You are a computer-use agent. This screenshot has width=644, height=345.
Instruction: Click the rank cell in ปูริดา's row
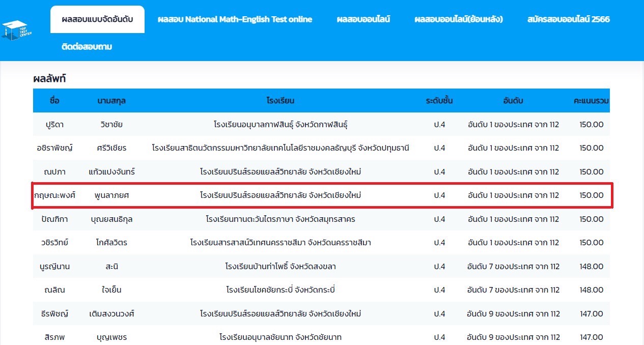[x=513, y=124]
